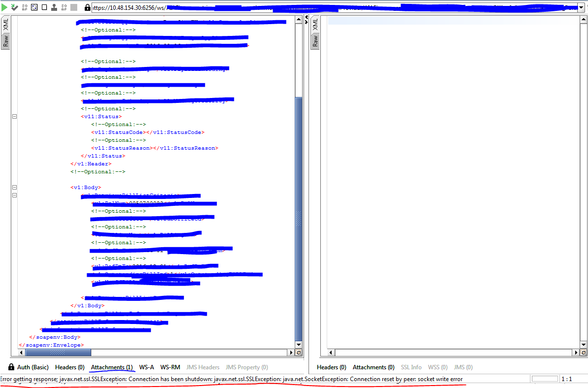
Task: Add request to test case checkmark icon
Action: pos(14,7)
